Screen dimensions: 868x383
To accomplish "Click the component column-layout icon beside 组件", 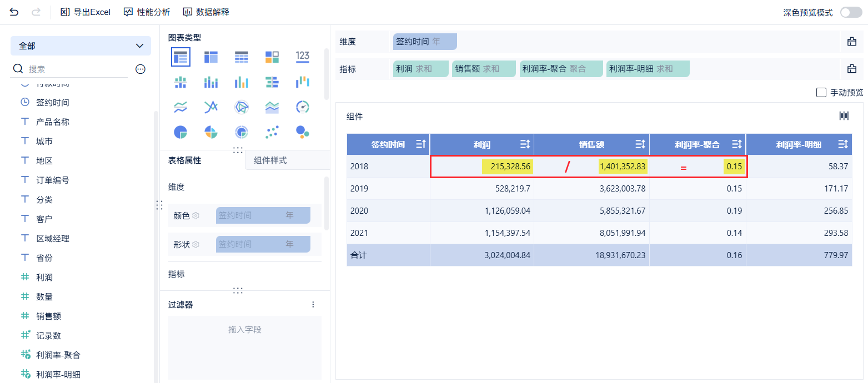I will click(844, 115).
